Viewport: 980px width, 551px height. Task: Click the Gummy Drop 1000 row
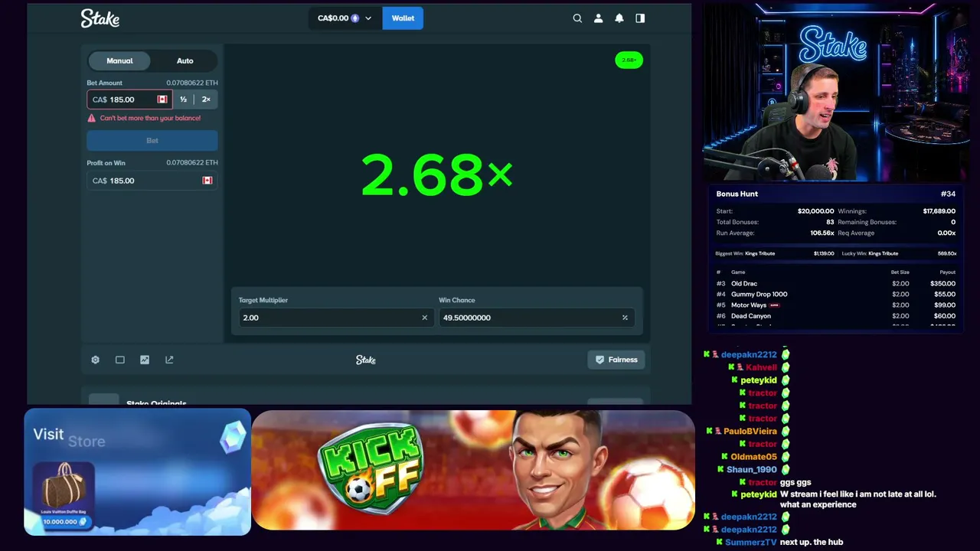[835, 294]
